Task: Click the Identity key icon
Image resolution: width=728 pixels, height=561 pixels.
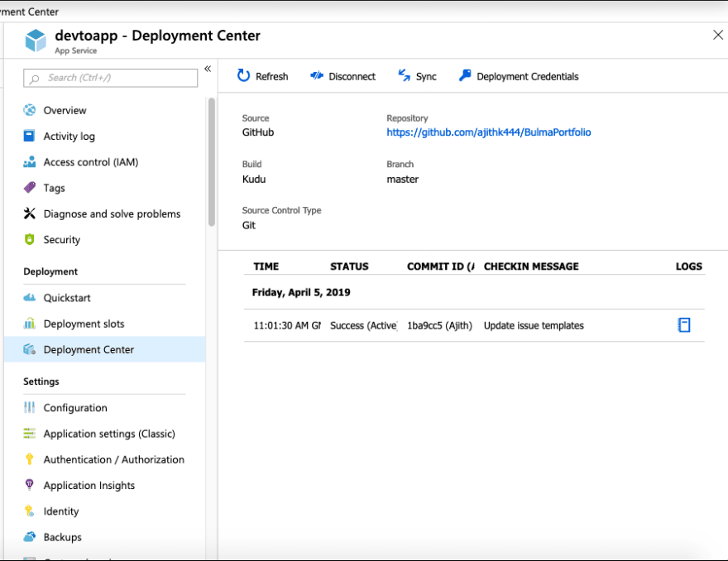Action: [29, 511]
